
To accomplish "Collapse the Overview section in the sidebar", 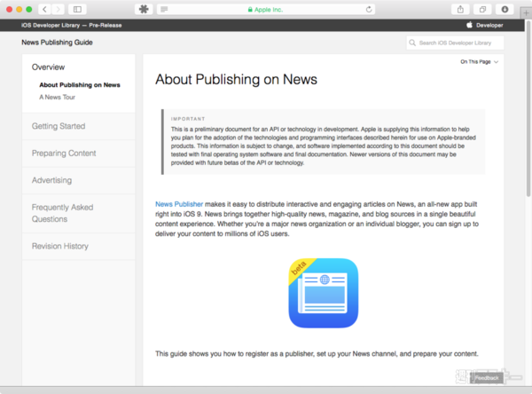I will pyautogui.click(x=48, y=67).
